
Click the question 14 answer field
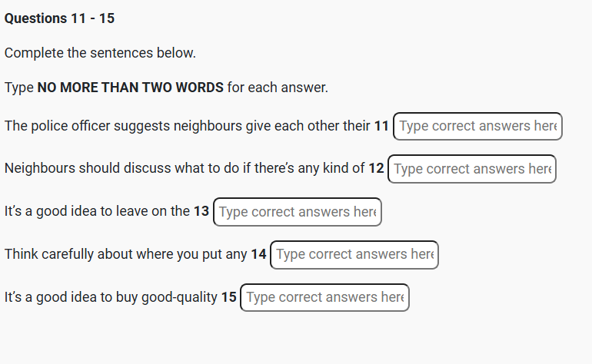[354, 254]
